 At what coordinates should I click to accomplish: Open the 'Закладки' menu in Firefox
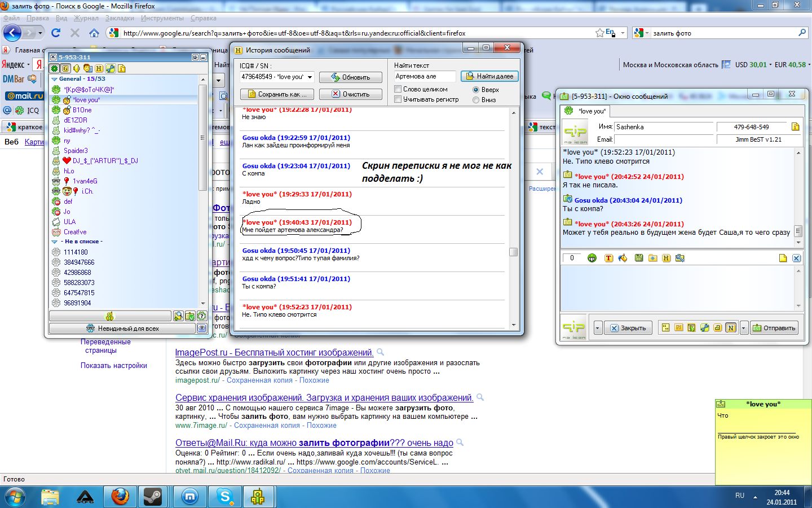pyautogui.click(x=120, y=18)
